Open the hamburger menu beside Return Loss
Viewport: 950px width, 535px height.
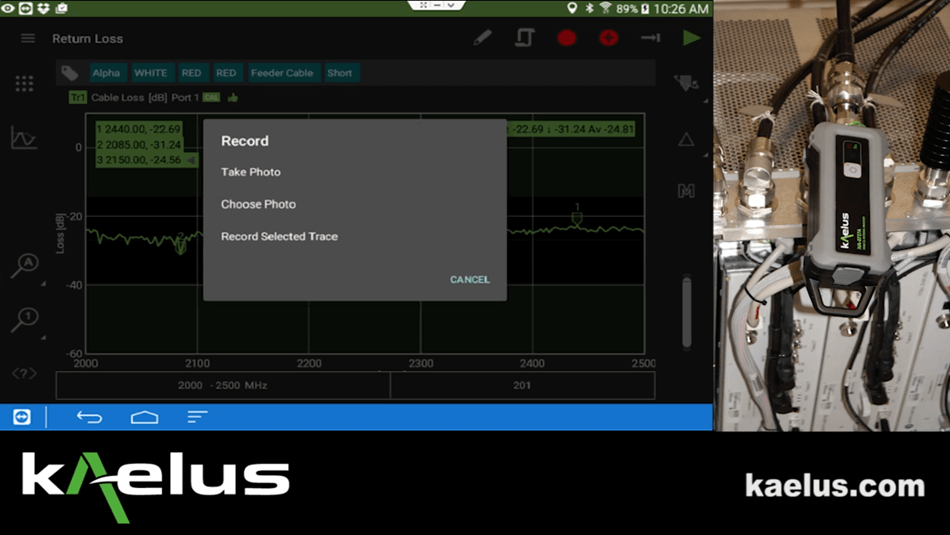(x=28, y=38)
